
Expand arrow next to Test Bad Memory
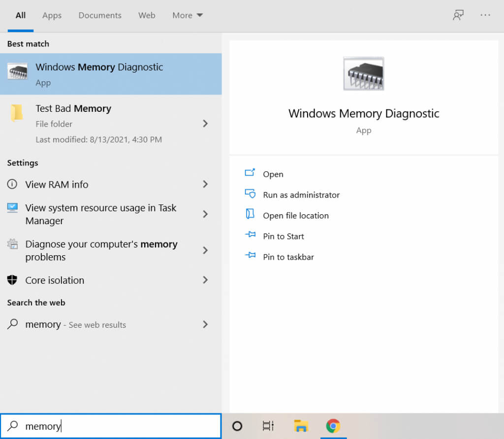(205, 124)
